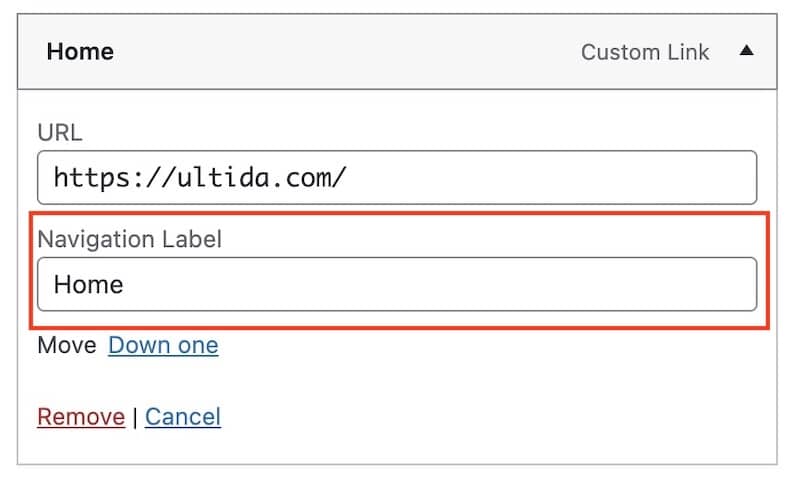Place the cursor in the https://ultida.com/ text
The height and width of the screenshot is (480, 800).
[200, 178]
